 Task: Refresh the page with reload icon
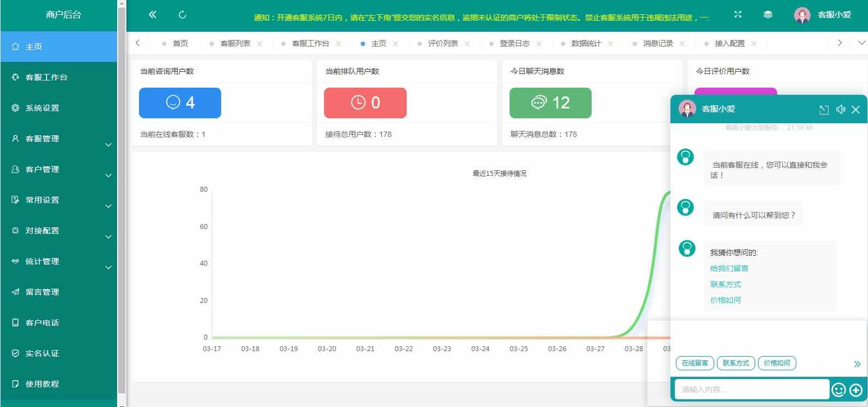pos(183,15)
